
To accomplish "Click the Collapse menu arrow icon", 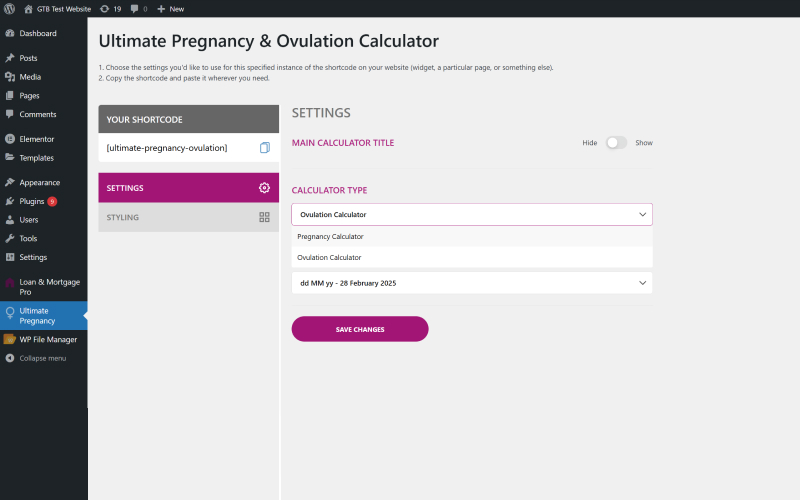I will (10, 358).
